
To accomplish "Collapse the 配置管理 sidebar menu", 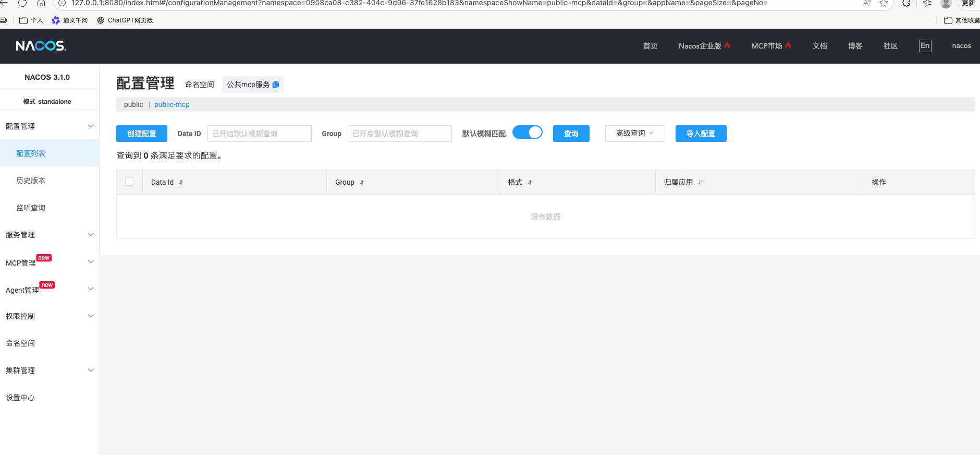I will [49, 126].
